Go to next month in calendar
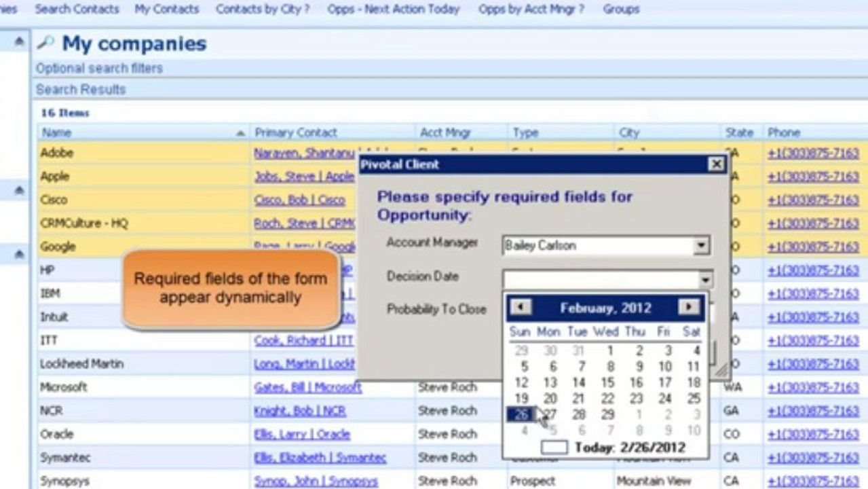Image resolution: width=868 pixels, height=489 pixels. (x=689, y=308)
